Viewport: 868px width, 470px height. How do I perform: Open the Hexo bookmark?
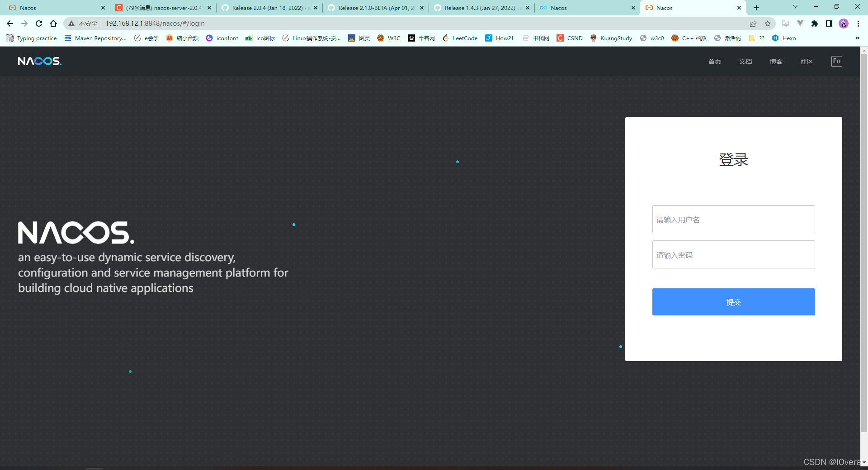pos(784,38)
